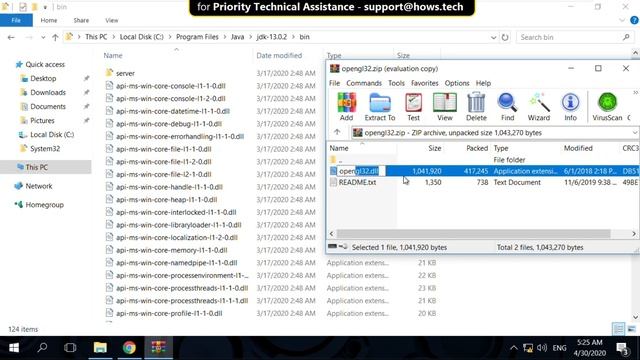The width and height of the screenshot is (640, 360).
Task: Go up one level in WinRAR archive
Action: [x=337, y=132]
